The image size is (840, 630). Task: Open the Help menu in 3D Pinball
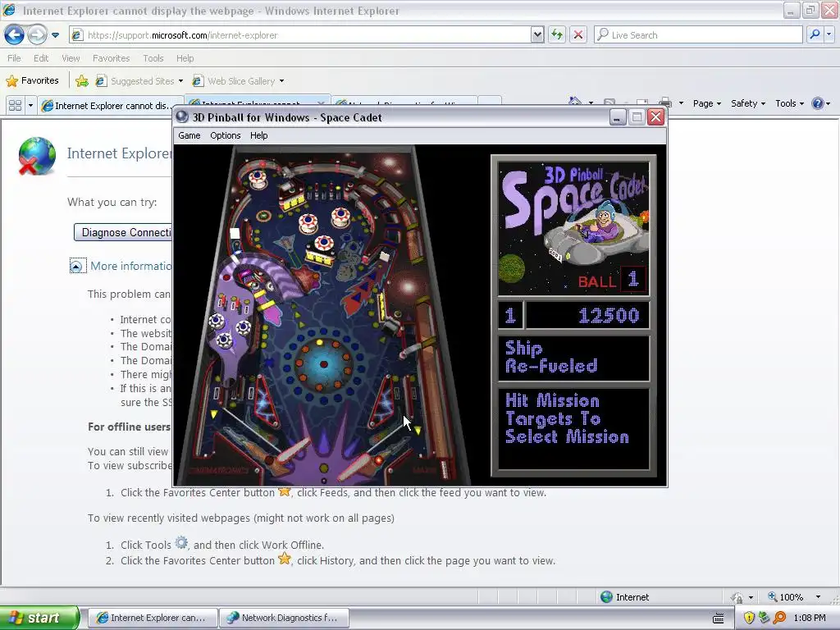click(258, 135)
